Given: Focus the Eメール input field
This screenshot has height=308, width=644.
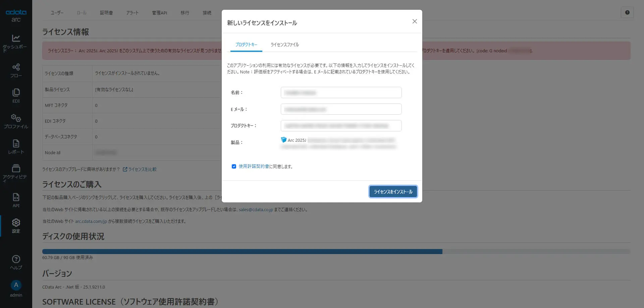Looking at the screenshot, I should pos(341,109).
